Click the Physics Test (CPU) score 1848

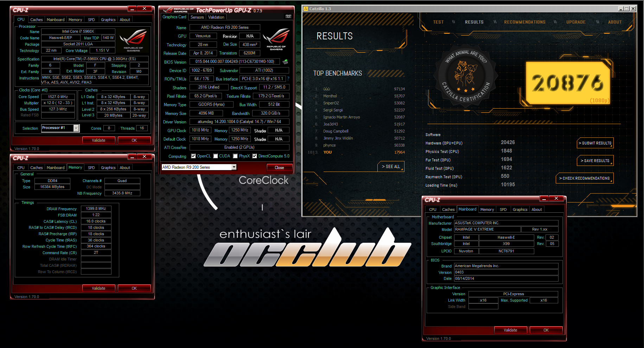coord(506,151)
